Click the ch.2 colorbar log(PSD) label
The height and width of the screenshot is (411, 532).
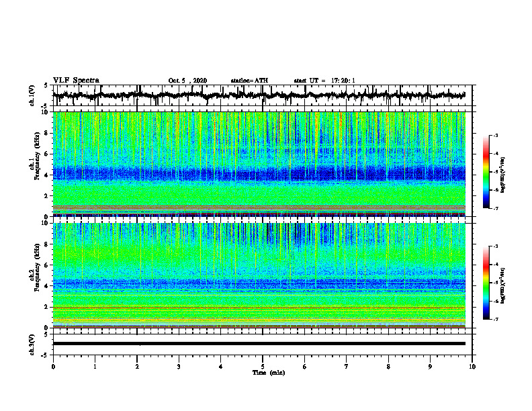pos(502,285)
